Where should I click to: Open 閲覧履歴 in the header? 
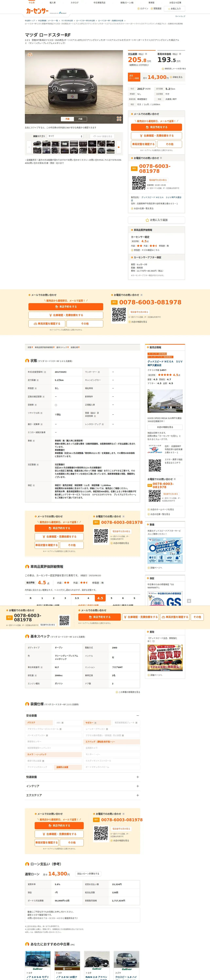coord(156,8)
